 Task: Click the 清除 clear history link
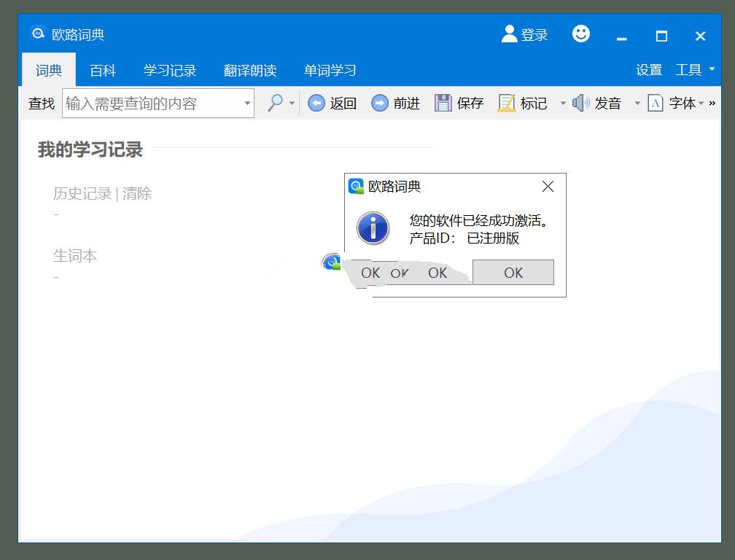coord(137,194)
